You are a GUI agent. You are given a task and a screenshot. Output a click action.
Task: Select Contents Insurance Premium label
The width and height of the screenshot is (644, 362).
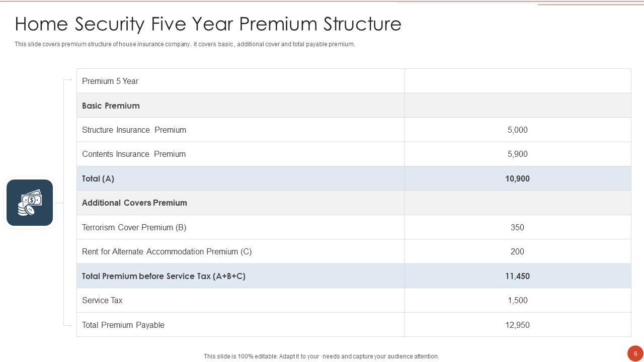[134, 154]
